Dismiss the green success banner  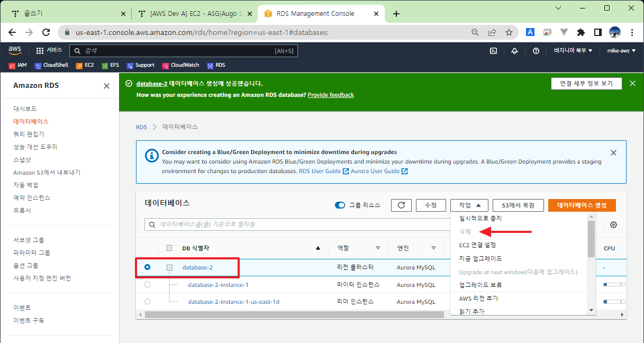pyautogui.click(x=632, y=84)
